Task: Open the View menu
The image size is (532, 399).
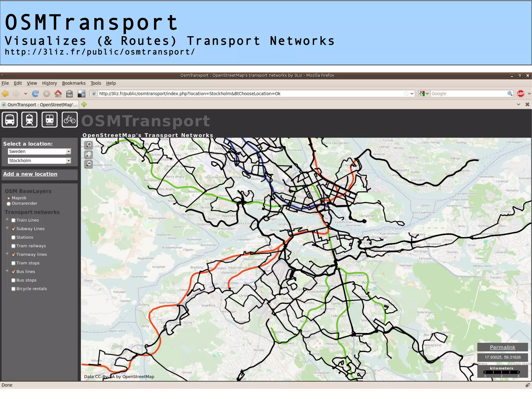Action: (x=32, y=83)
